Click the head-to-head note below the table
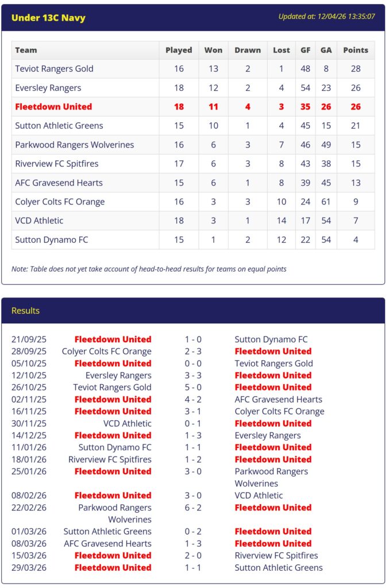389x588 pixels. click(149, 269)
